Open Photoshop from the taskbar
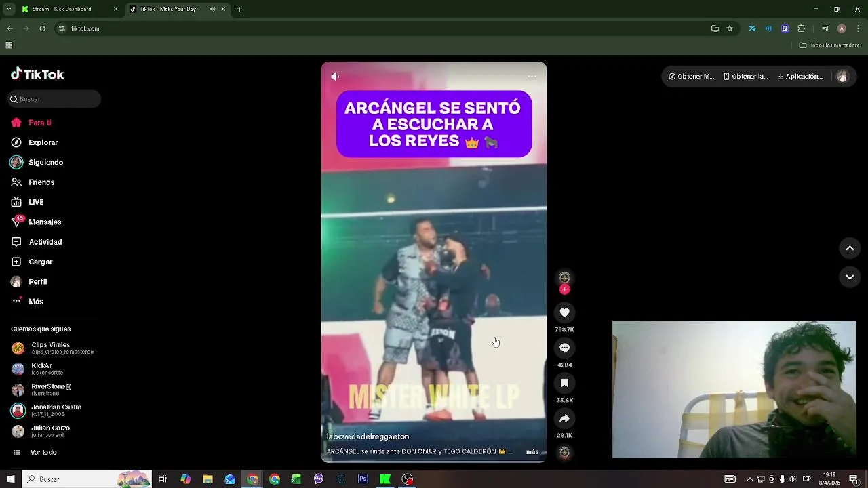Viewport: 868px width, 488px height. [363, 479]
